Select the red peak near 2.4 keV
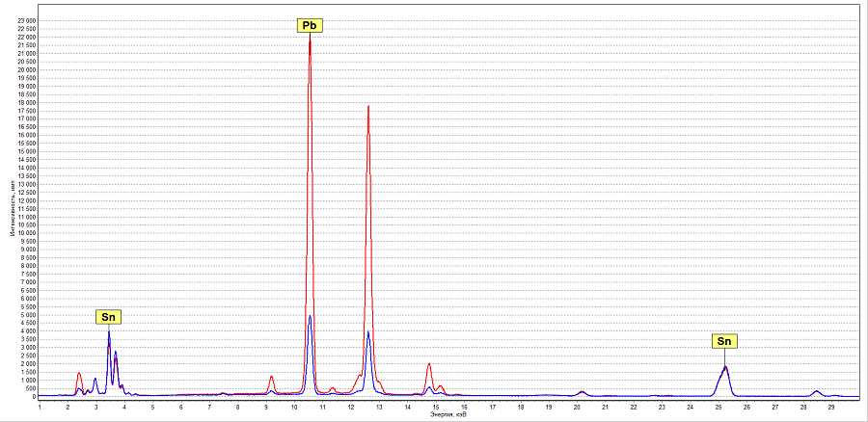Image resolution: width=868 pixels, height=422 pixels. coord(79,373)
